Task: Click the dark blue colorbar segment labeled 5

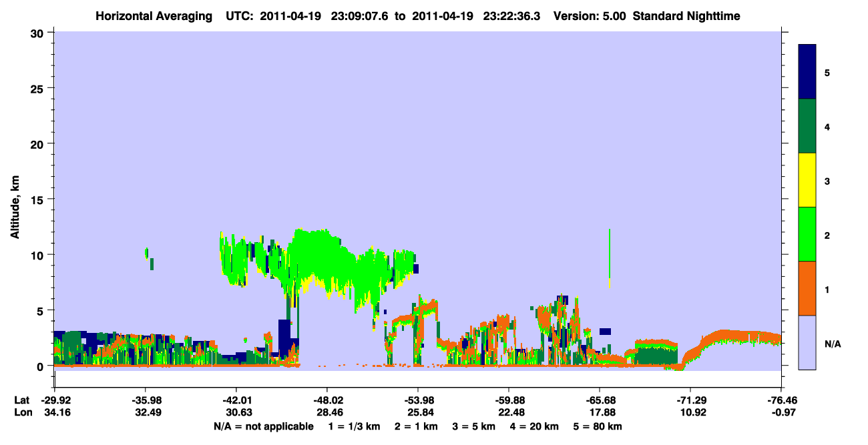Action: point(807,72)
